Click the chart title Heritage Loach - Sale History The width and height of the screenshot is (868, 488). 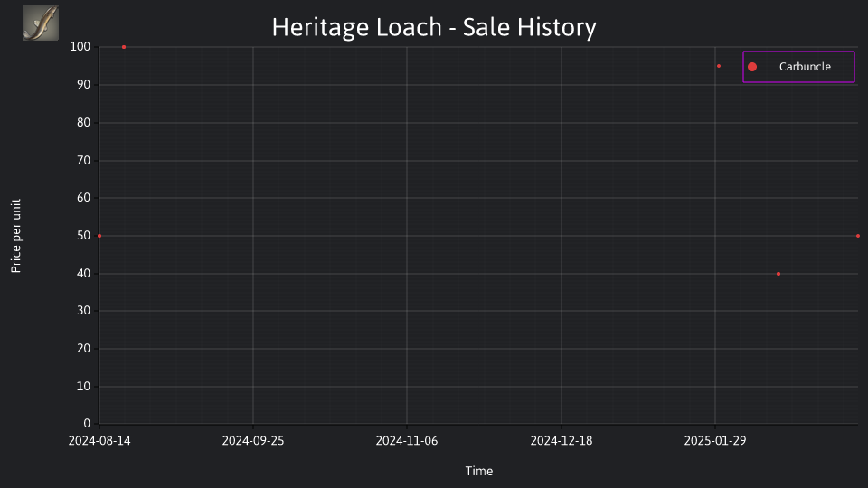coord(434,27)
